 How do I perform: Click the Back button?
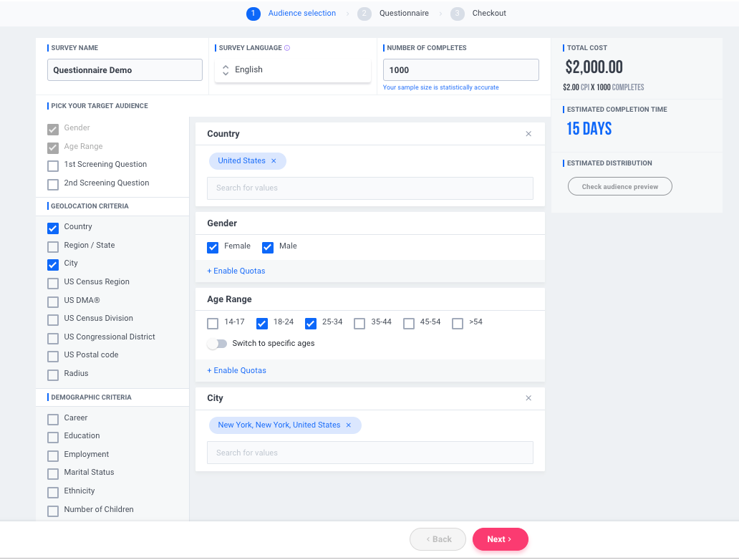[x=438, y=539]
